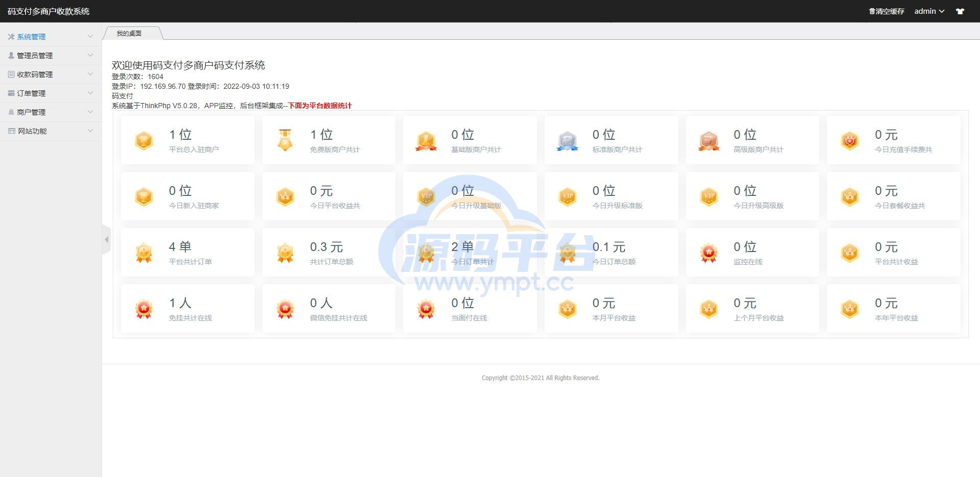Expand the 系统管理 chevron
Screen dimensions: 980x477
click(90, 36)
